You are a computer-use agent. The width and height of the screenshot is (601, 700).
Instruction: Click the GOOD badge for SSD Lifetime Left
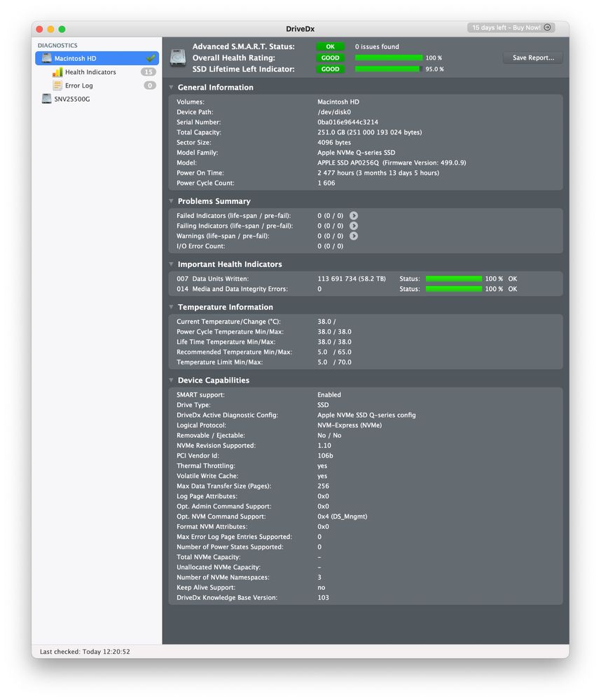(330, 69)
